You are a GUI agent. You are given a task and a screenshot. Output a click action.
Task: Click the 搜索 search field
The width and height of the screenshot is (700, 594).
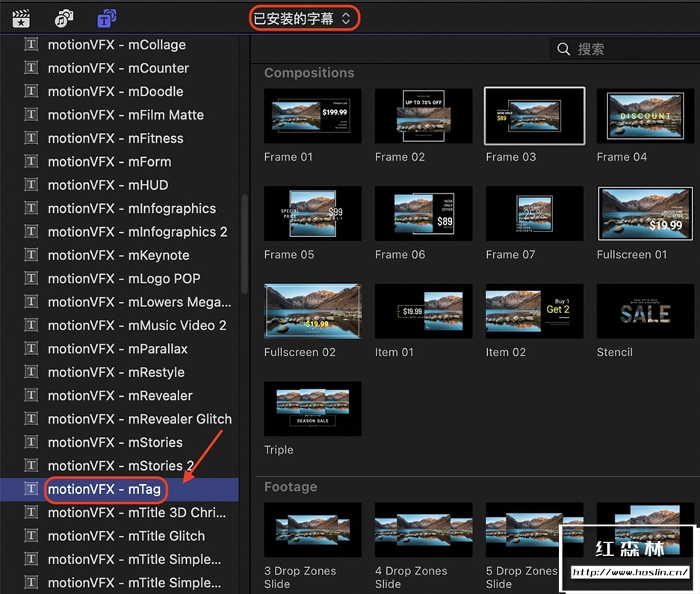click(625, 49)
